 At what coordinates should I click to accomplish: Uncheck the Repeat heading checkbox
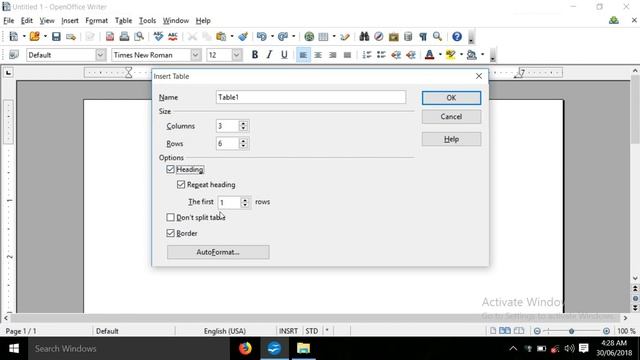[181, 184]
